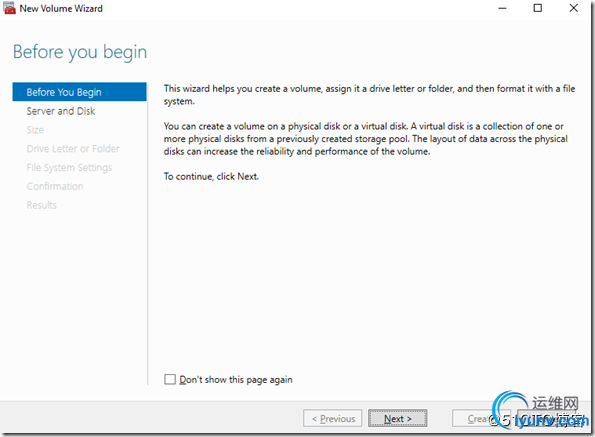Click the Previous button
The width and height of the screenshot is (595, 437).
tap(332, 418)
